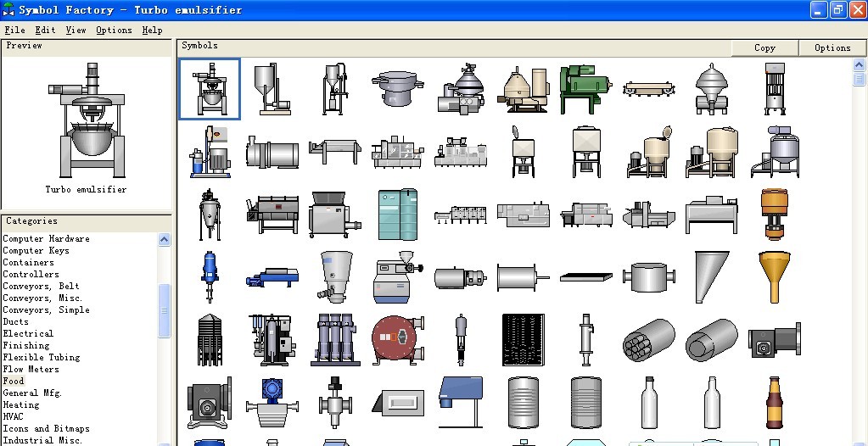Screen dimensions: 868x446
Task: Select the black perforated panel symbol
Action: click(x=524, y=340)
